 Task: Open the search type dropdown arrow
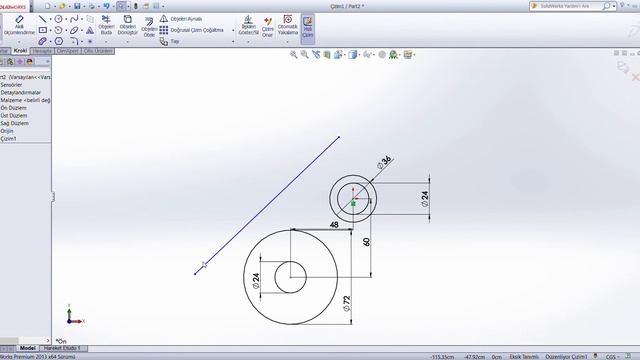(614, 6)
